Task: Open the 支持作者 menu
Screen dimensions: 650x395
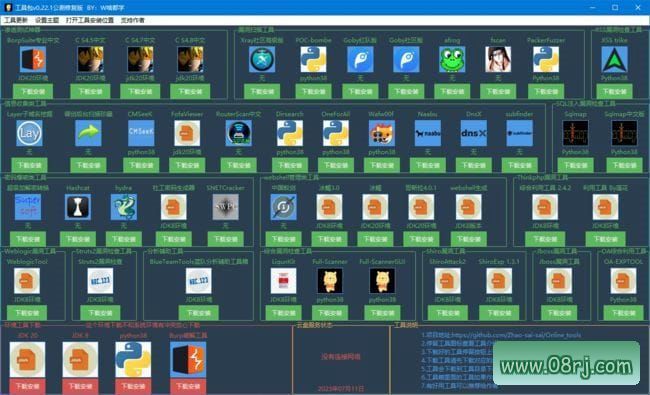Action: 133,20
